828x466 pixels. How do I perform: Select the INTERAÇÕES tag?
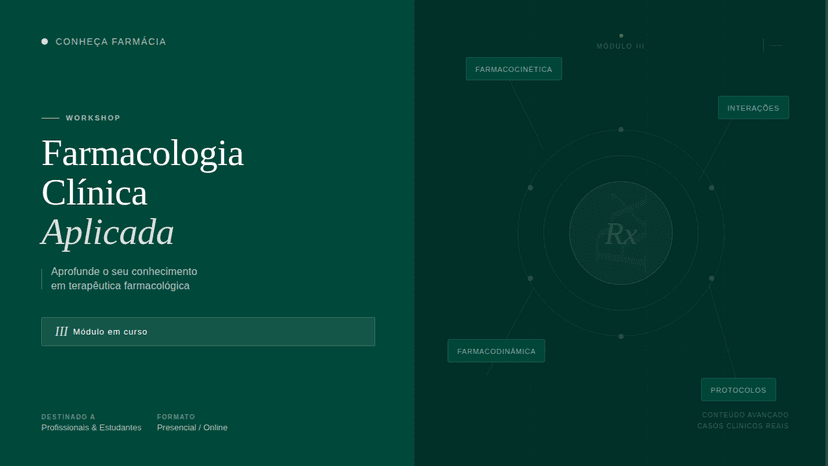tap(753, 108)
